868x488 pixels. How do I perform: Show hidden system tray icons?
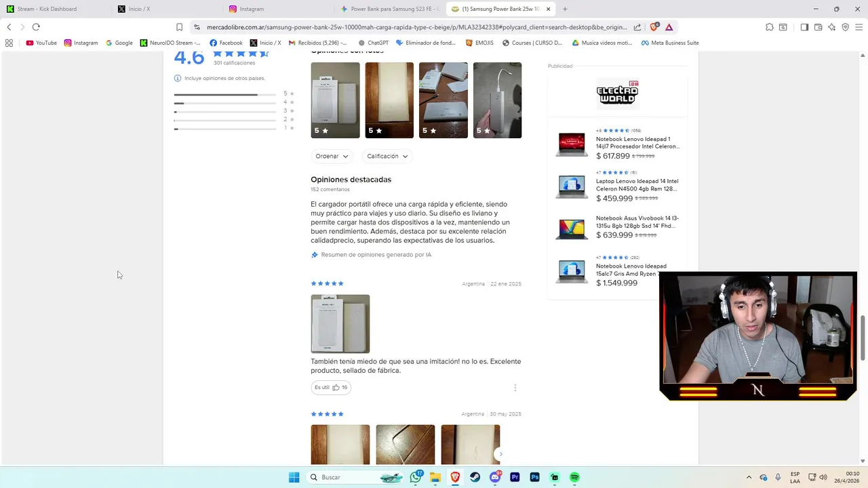coord(749,477)
